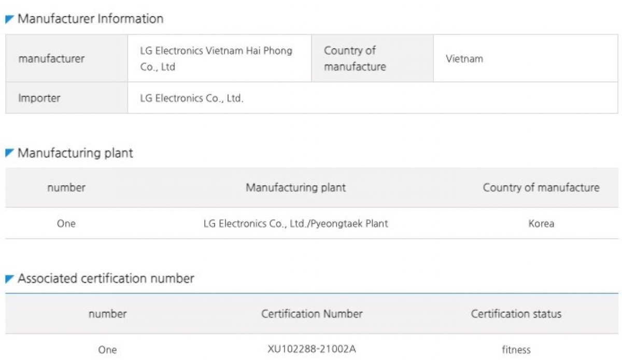Click certification number XU102288-21002A
Screen dimensions: 622x364
(x=312, y=349)
